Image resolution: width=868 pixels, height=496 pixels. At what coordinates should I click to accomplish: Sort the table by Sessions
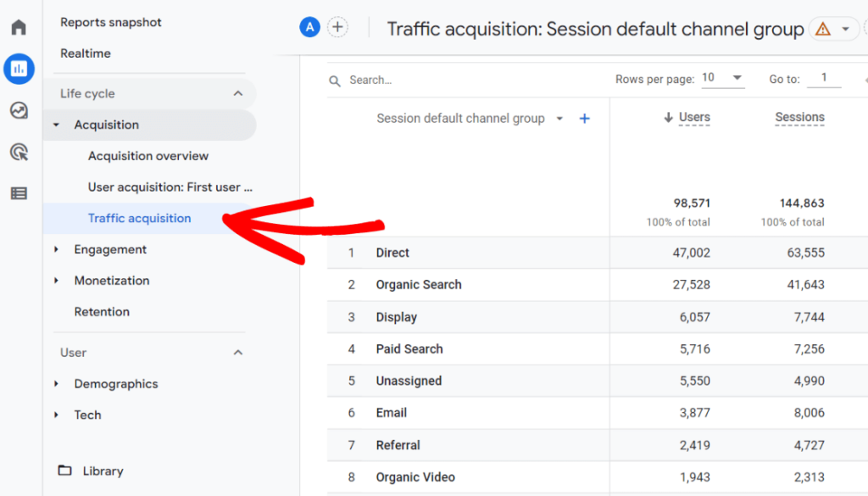799,118
